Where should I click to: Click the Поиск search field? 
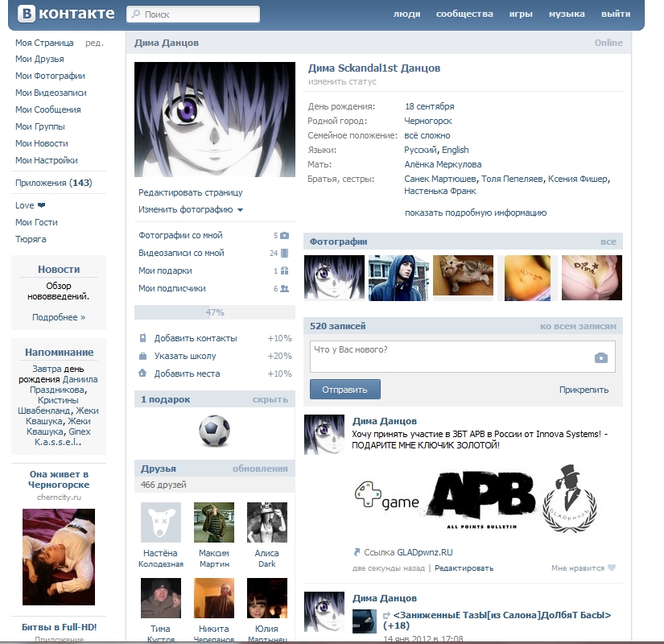pyautogui.click(x=193, y=14)
